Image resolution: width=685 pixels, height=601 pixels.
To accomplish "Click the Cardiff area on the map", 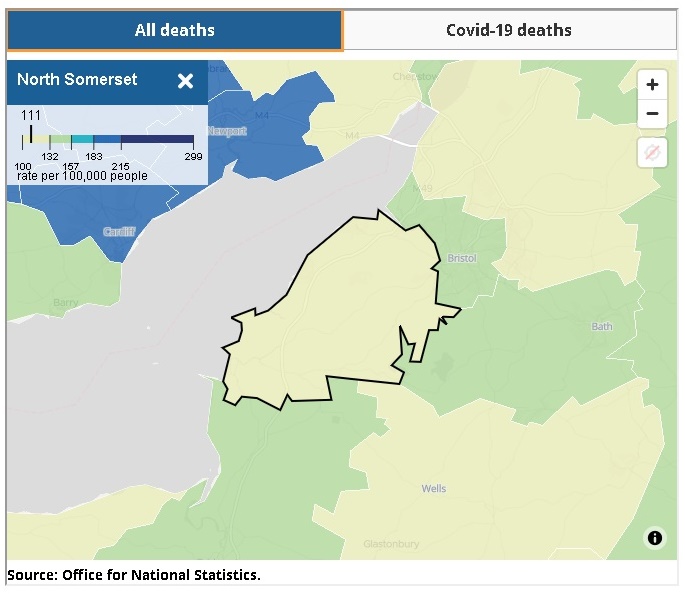I will pyautogui.click(x=118, y=232).
